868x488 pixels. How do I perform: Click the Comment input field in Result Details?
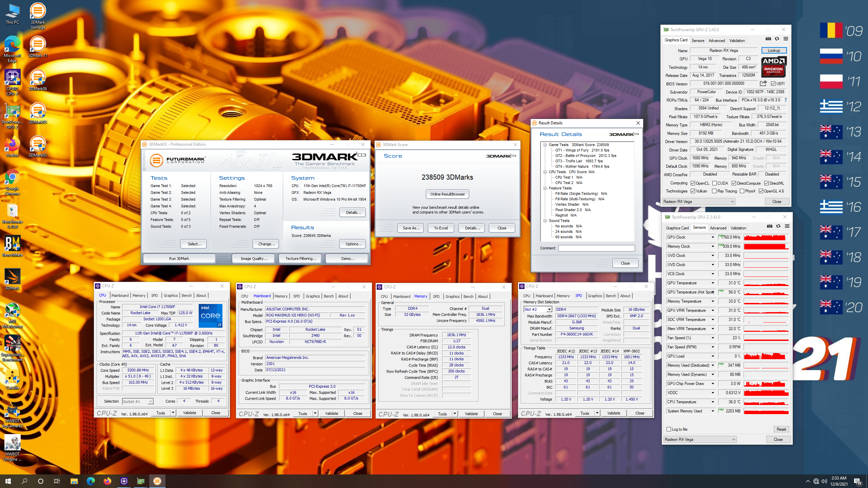click(596, 248)
